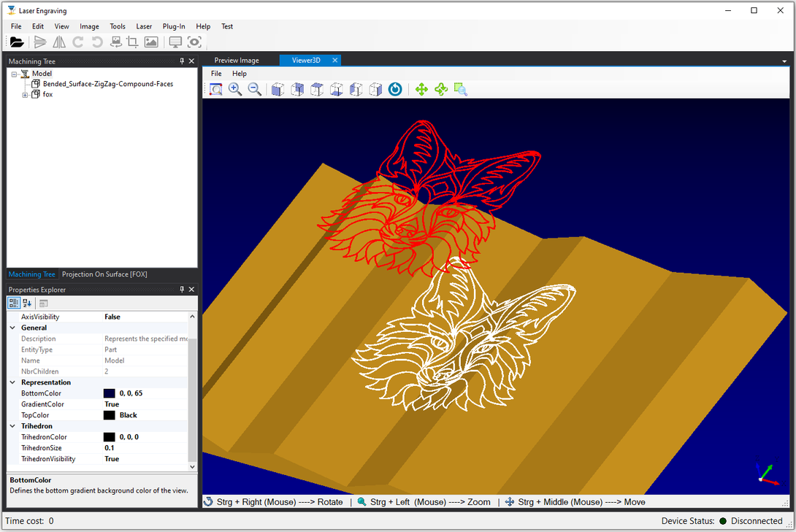
Task: Zoom in using the Viewer3D magnifier
Action: pyautogui.click(x=235, y=89)
